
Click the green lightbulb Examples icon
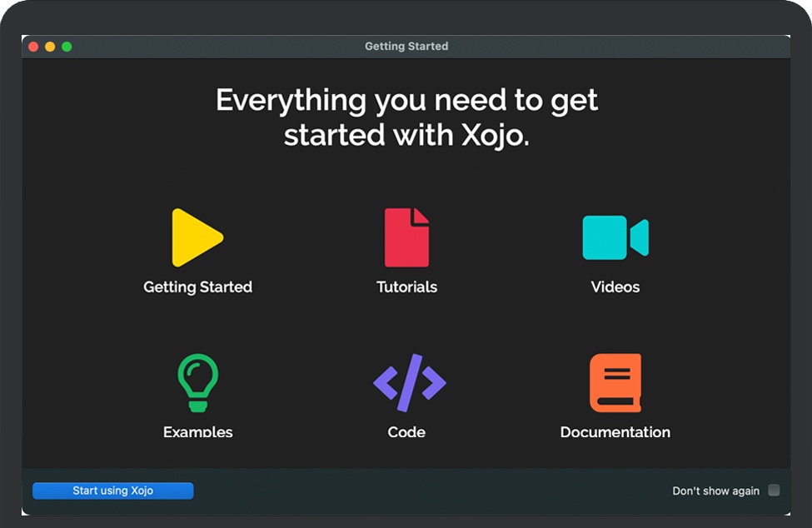click(197, 382)
